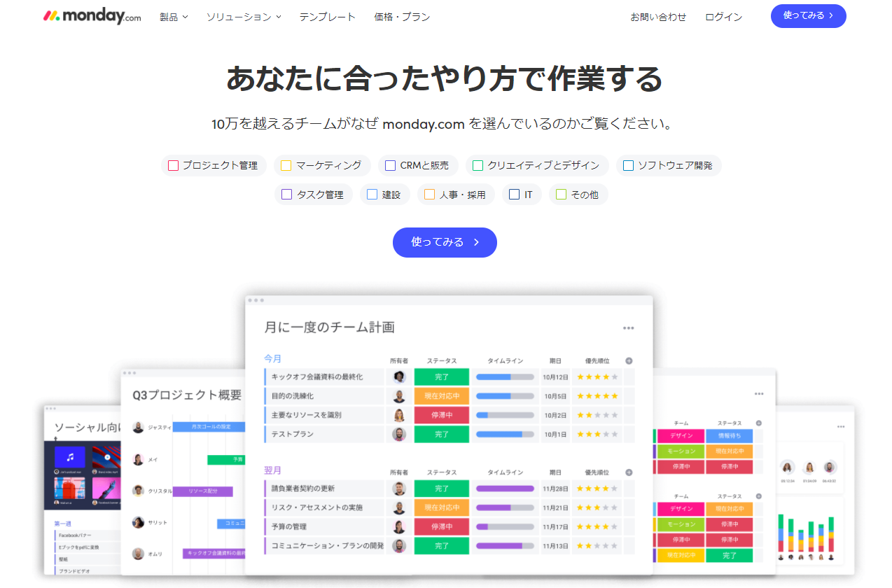Check the その他 checkbox
Screen dimensions: 892x588
pyautogui.click(x=561, y=195)
